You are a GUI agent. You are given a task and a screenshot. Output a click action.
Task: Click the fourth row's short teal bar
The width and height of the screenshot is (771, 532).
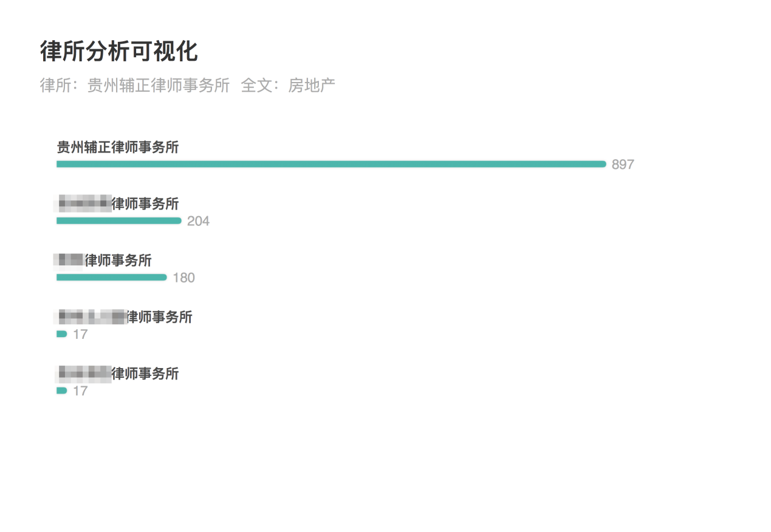(62, 334)
